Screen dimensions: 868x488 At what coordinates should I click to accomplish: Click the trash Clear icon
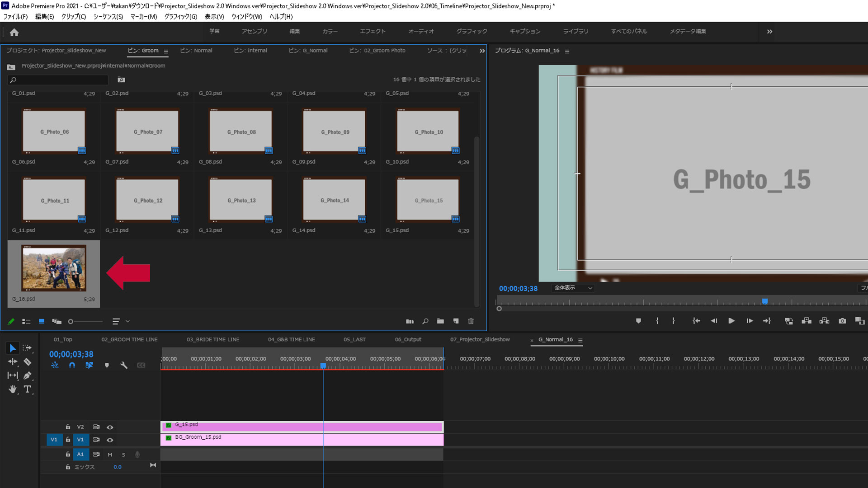pyautogui.click(x=471, y=321)
